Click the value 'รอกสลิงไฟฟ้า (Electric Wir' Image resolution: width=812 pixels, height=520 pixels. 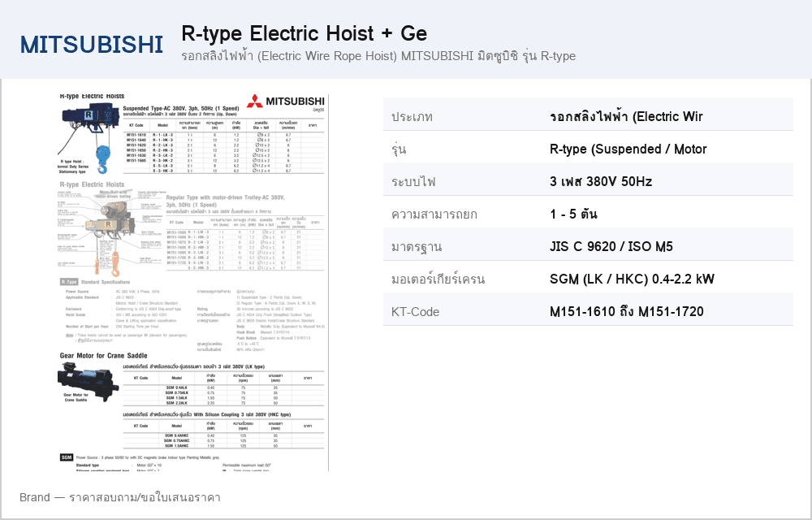click(x=626, y=116)
